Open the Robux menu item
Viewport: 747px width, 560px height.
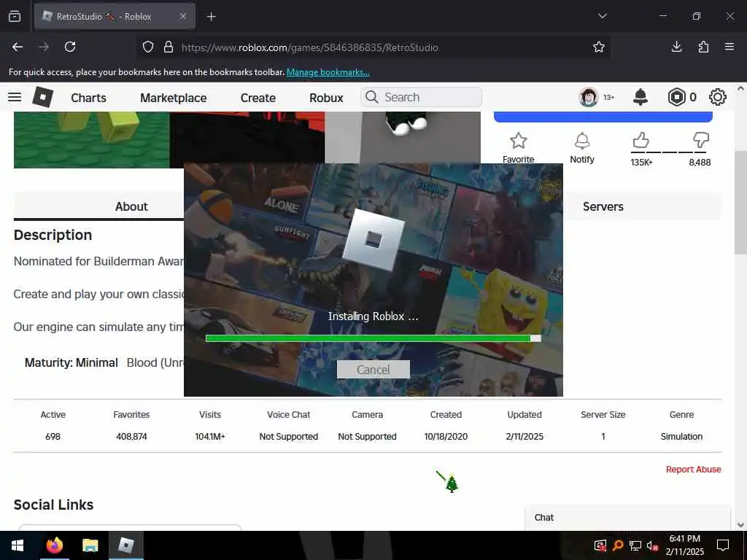pos(326,98)
